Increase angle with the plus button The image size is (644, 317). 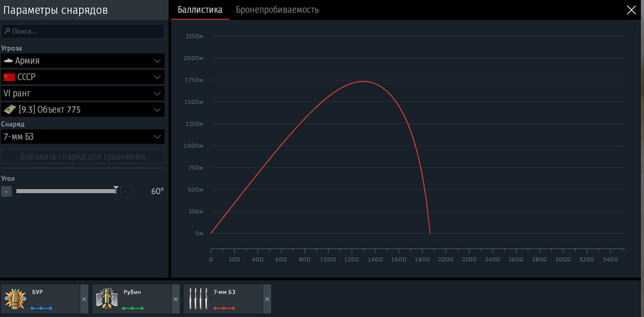(126, 192)
